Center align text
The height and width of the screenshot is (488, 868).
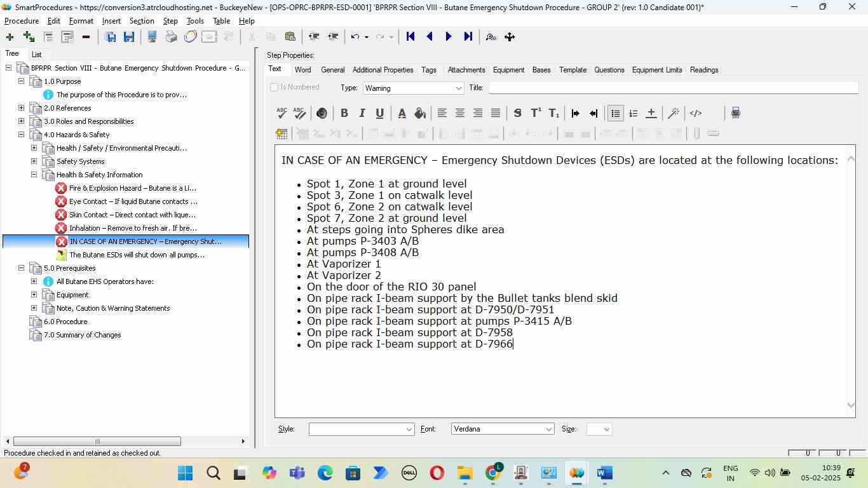[460, 113]
